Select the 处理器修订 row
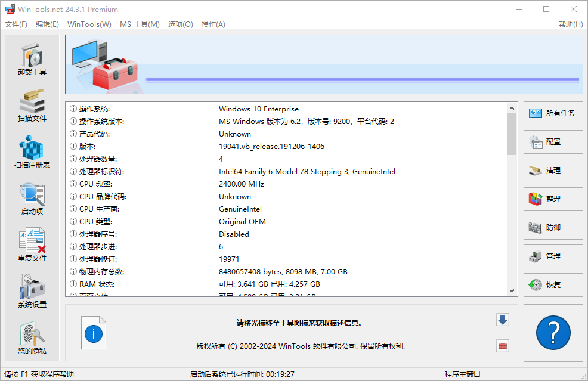The width and height of the screenshot is (588, 381). 287,259
